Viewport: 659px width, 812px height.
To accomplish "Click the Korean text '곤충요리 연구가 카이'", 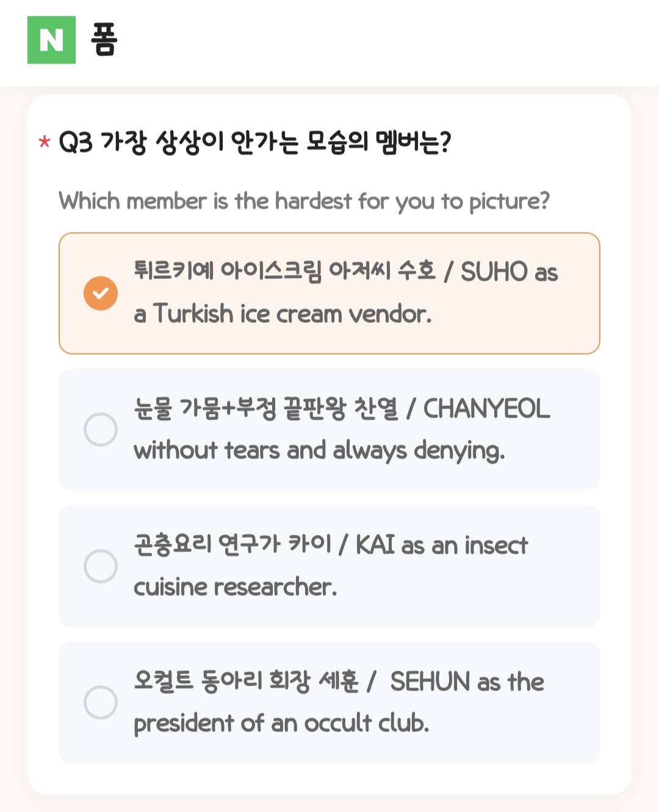I will (232, 544).
